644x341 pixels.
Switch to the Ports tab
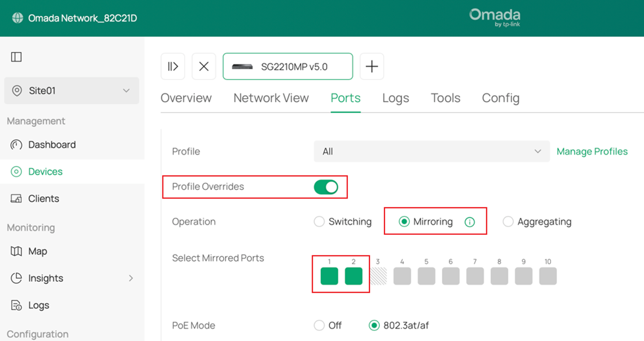[x=346, y=98]
